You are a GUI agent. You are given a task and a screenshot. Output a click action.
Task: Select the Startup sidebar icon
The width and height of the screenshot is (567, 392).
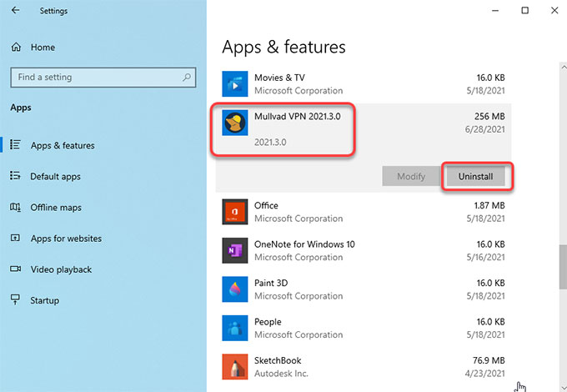pos(15,299)
